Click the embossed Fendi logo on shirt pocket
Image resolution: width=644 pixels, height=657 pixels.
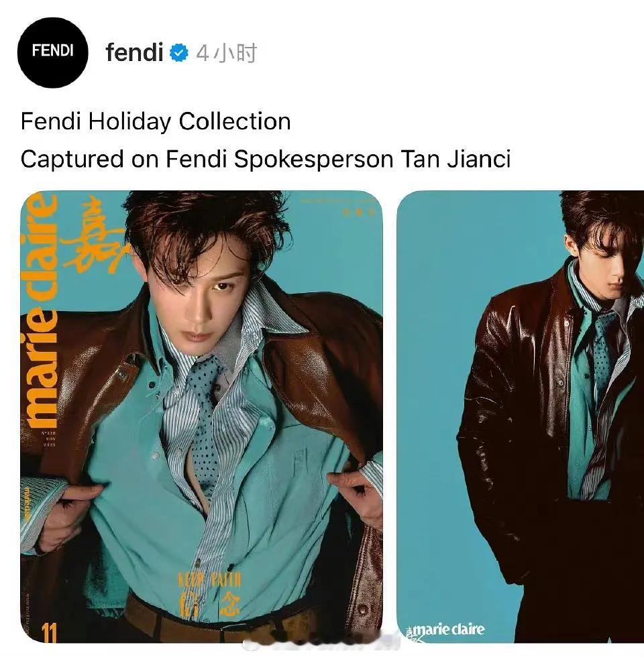(x=300, y=462)
